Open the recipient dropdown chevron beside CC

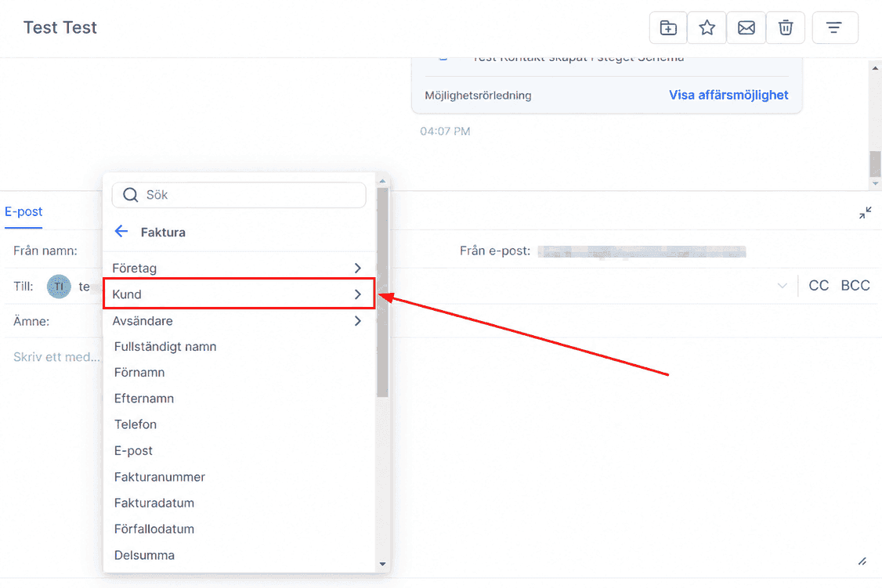tap(782, 286)
